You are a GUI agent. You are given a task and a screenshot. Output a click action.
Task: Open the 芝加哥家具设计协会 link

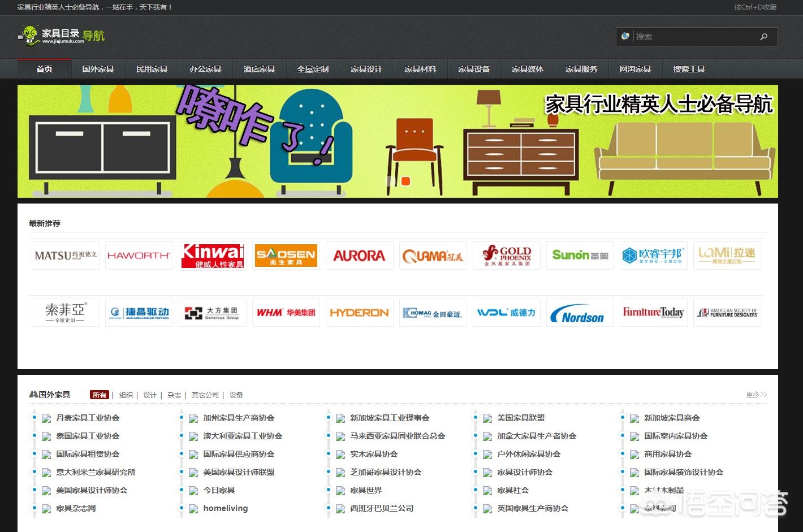tap(386, 472)
